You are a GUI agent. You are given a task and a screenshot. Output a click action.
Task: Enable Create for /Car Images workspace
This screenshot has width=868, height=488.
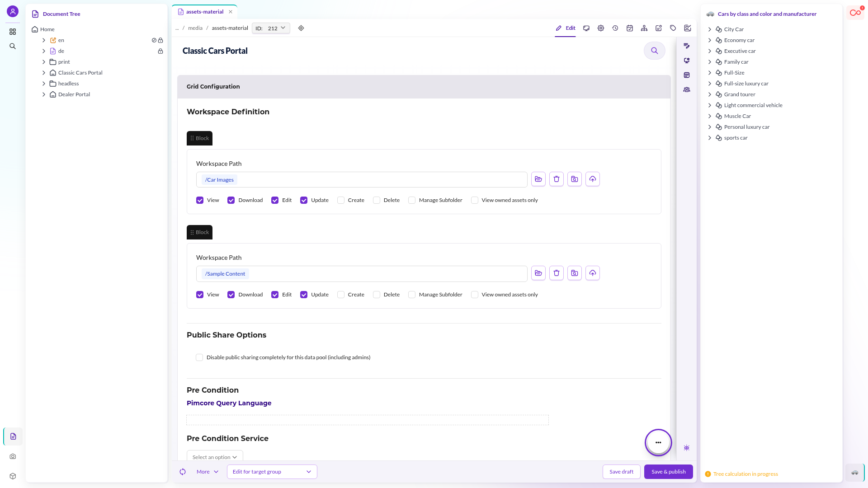point(341,200)
